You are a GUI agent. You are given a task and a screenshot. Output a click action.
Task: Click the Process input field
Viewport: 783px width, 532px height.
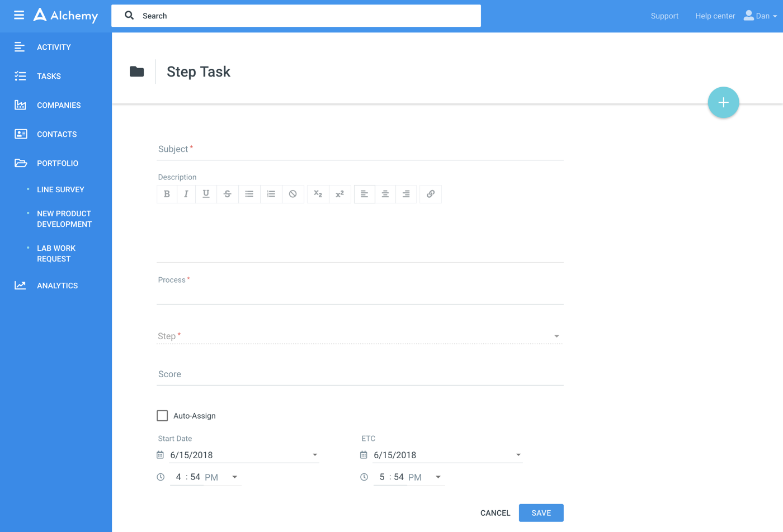tap(360, 294)
